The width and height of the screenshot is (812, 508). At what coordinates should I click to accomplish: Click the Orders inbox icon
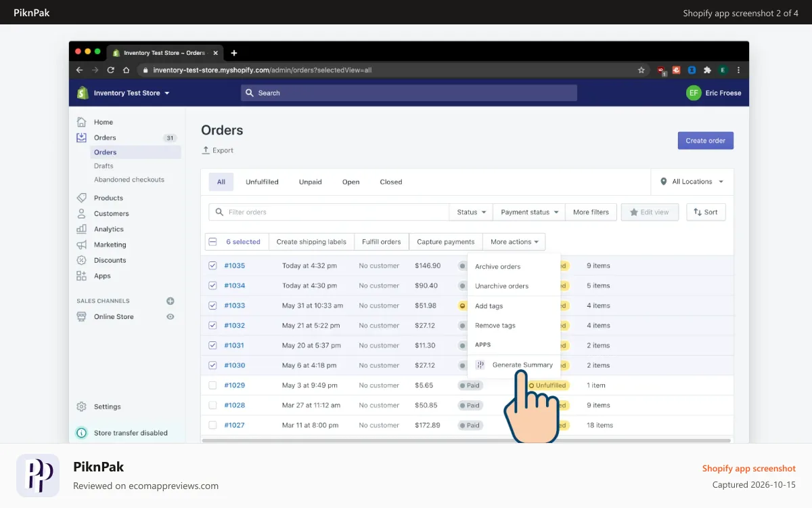(81, 137)
